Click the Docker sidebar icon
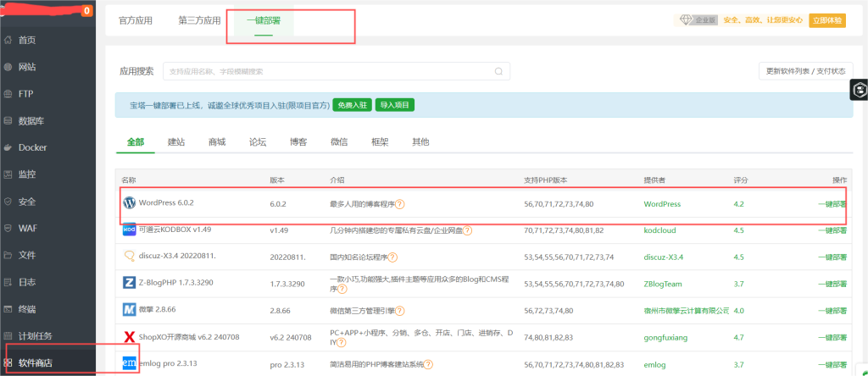 coord(8,147)
